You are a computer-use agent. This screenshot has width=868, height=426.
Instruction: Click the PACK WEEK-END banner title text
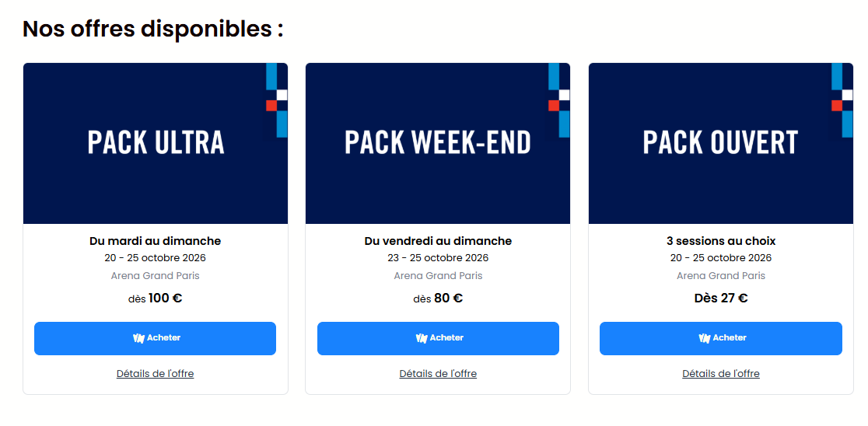pos(438,142)
